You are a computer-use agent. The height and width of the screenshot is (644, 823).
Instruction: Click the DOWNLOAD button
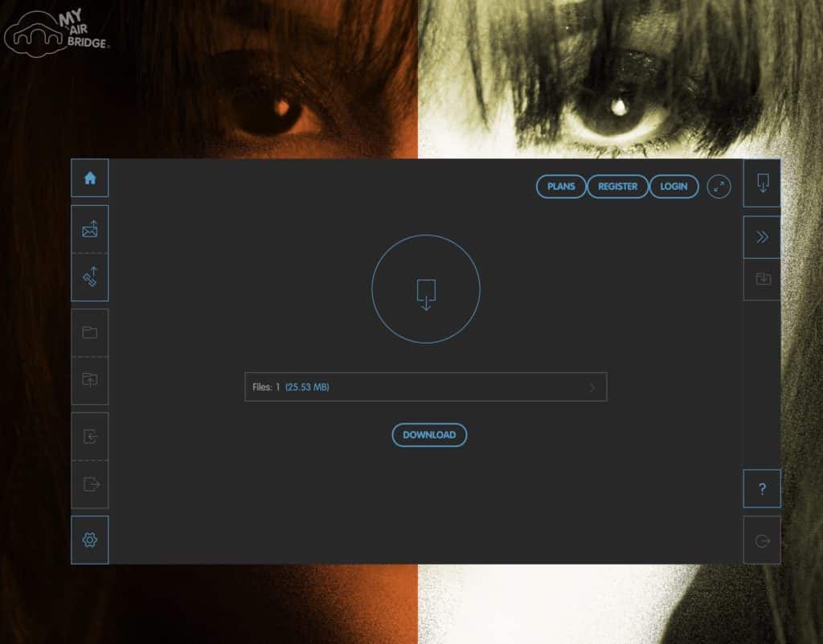pyautogui.click(x=429, y=435)
